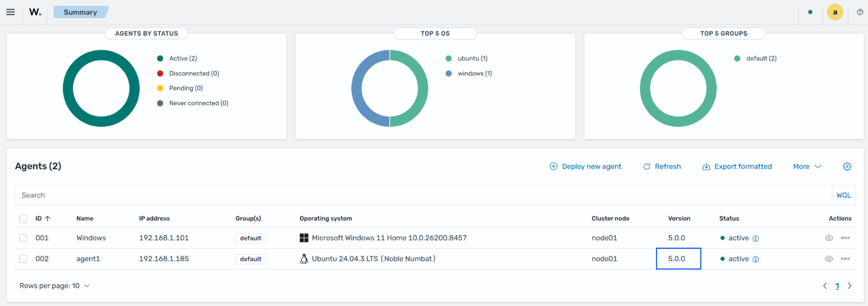Click windows (1) legend entry
This screenshot has width=868, height=306.
(469, 73)
